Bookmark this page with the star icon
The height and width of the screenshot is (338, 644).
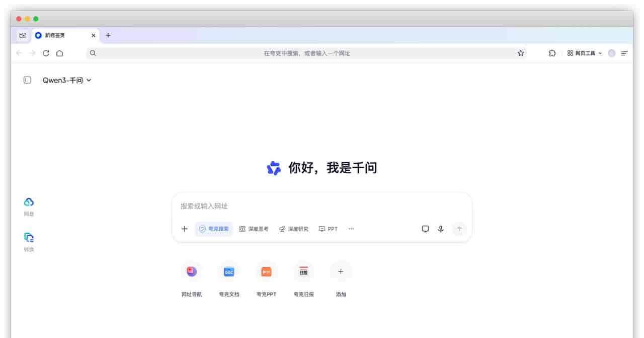pos(521,53)
